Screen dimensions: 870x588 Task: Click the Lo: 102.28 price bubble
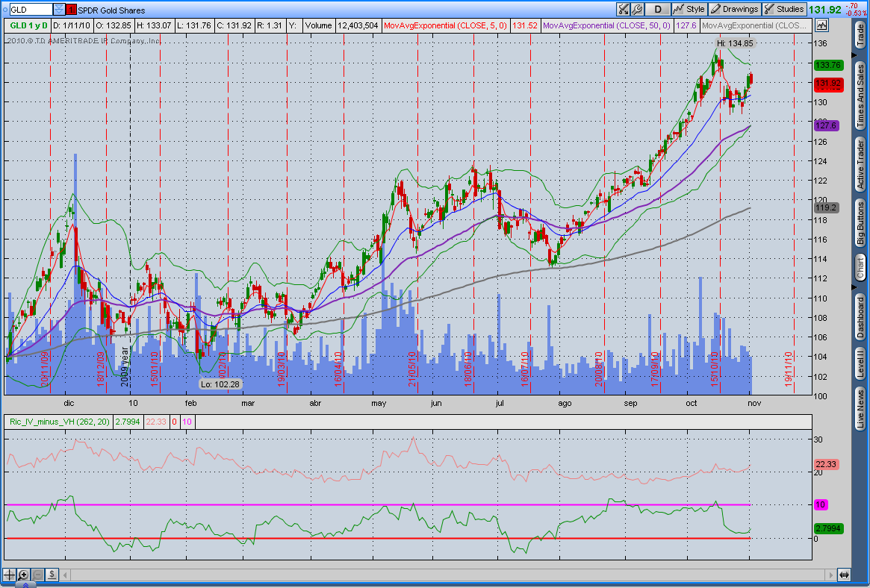(x=220, y=384)
